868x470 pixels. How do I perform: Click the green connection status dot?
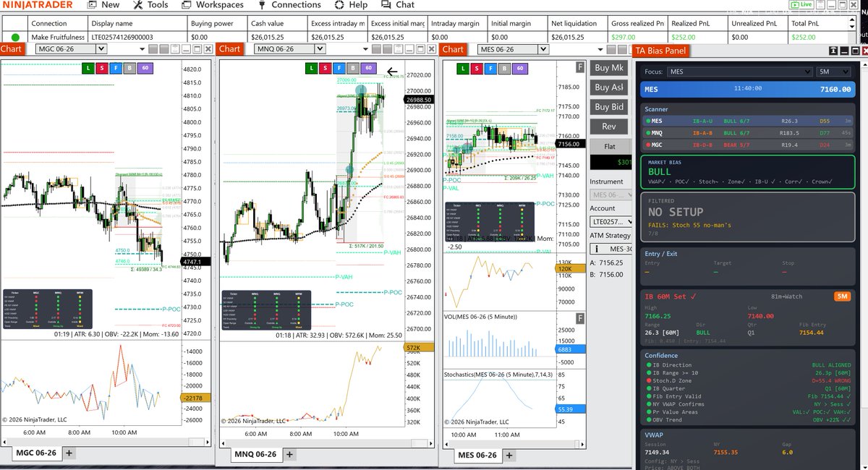point(15,37)
